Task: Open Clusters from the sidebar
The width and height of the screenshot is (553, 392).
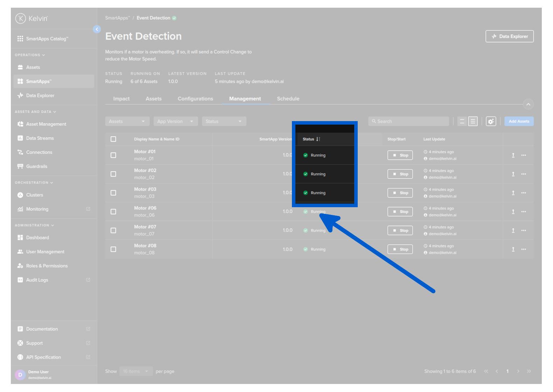Action: 34,195
